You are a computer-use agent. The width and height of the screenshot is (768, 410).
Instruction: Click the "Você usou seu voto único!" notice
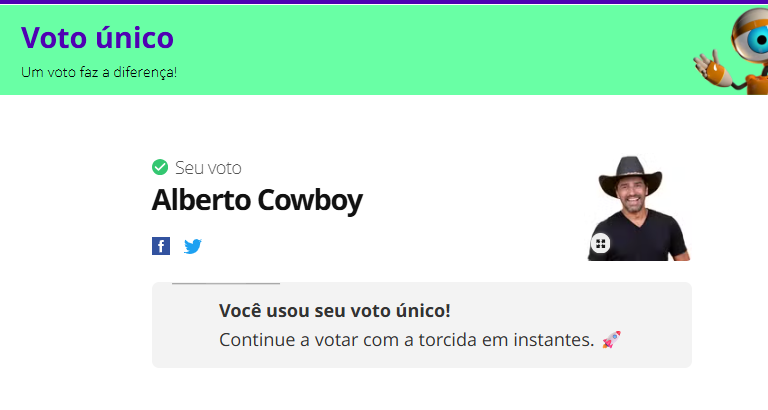[334, 311]
